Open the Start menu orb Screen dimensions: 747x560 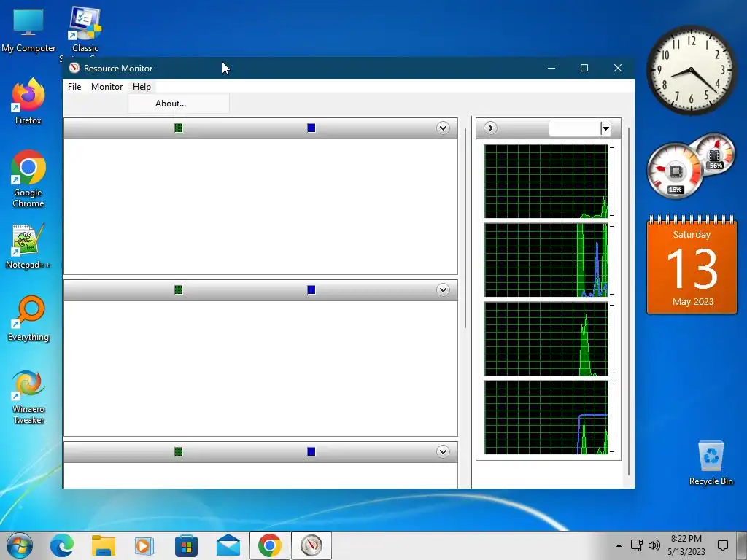click(20, 545)
